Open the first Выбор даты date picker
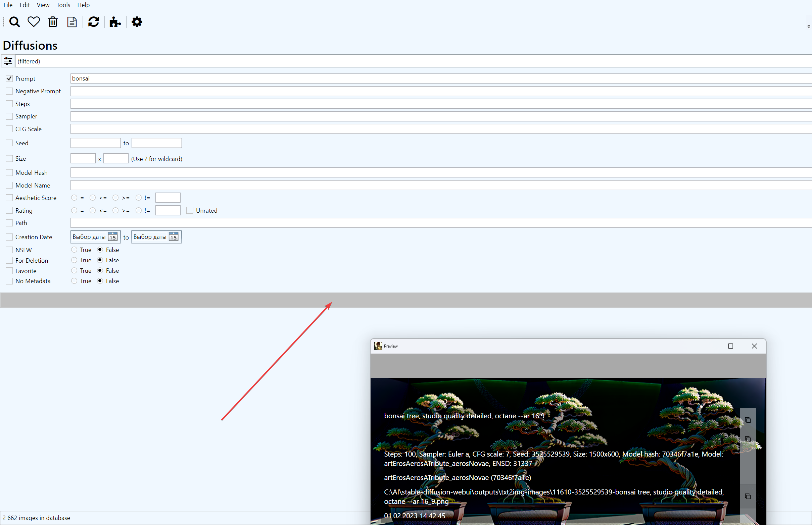This screenshot has width=812, height=525. pyautogui.click(x=95, y=237)
